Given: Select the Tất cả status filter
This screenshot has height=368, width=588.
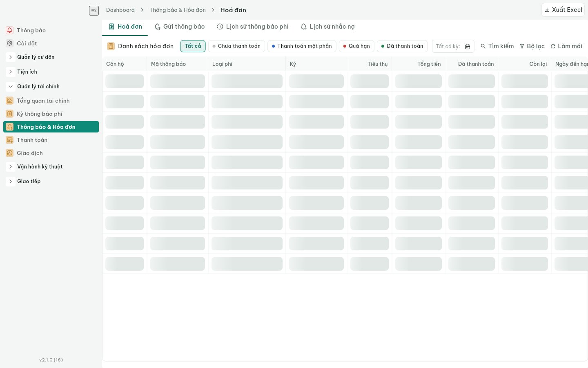Looking at the screenshot, I should point(193,46).
